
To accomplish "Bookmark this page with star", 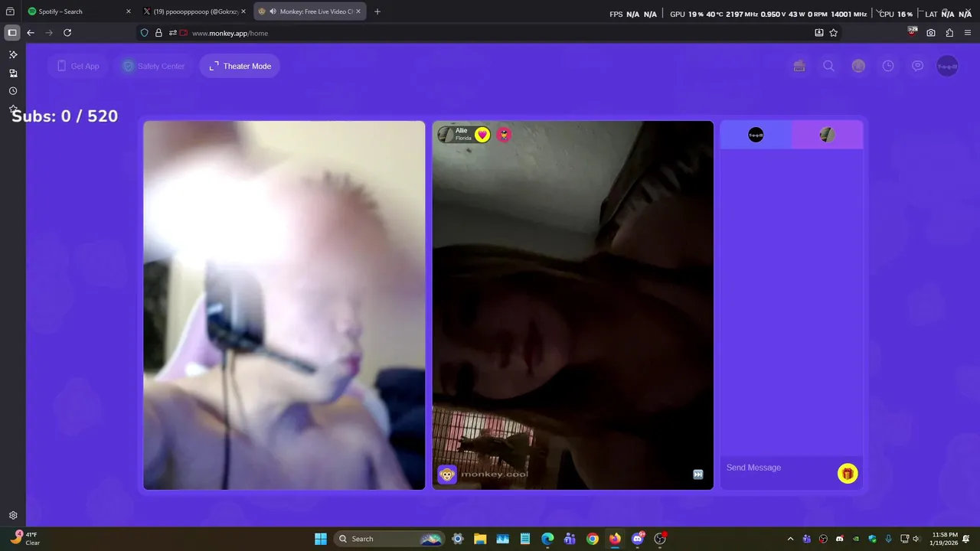I will click(834, 33).
